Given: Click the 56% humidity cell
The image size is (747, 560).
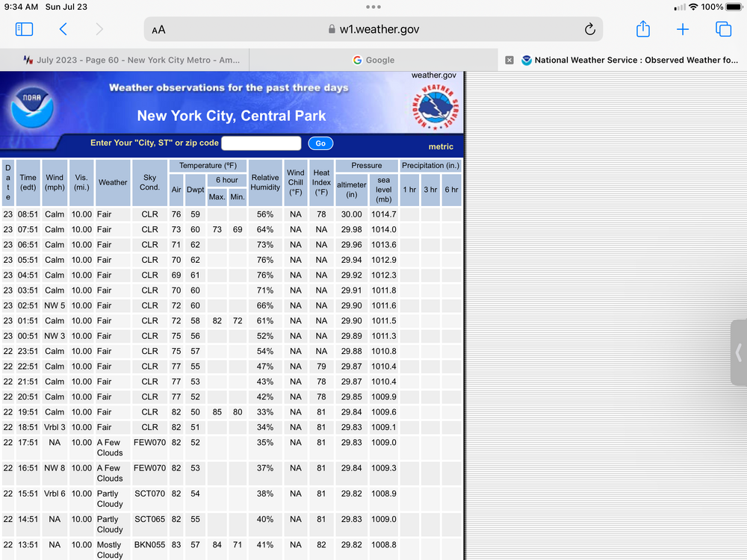Looking at the screenshot, I should coord(265,214).
